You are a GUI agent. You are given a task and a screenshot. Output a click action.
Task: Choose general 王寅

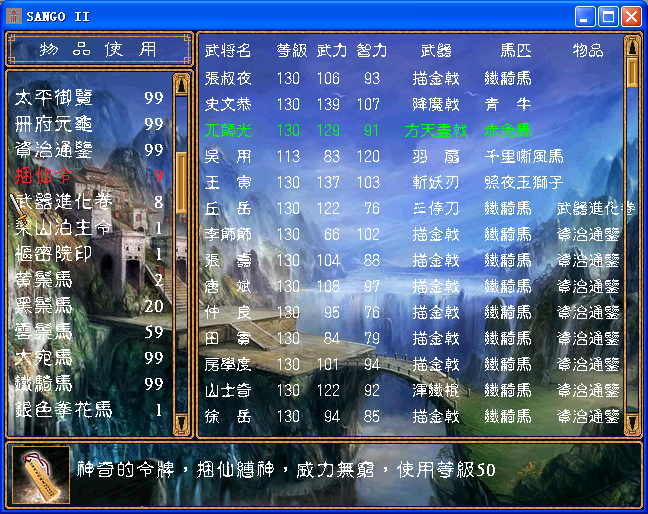228,183
